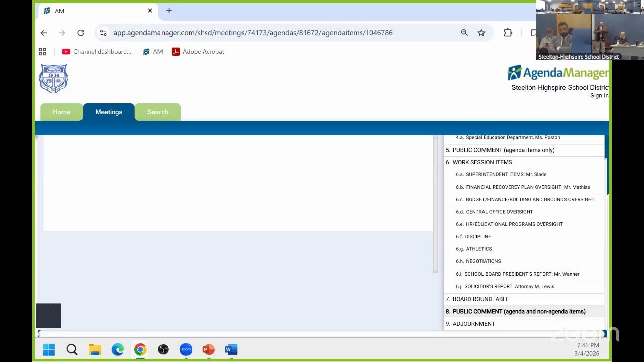Screen dimensions: 644x362
Task: Switch to Google Chrome in the taskbar
Action: [x=140, y=350]
